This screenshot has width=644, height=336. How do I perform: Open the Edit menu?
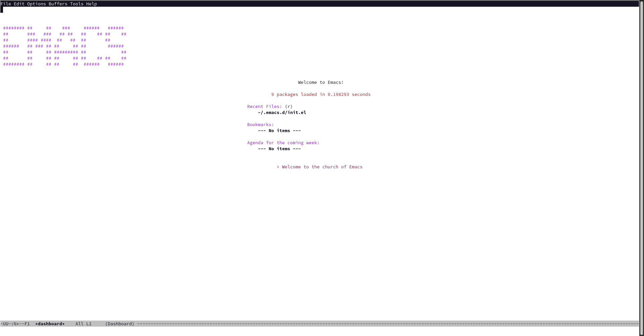coord(19,4)
